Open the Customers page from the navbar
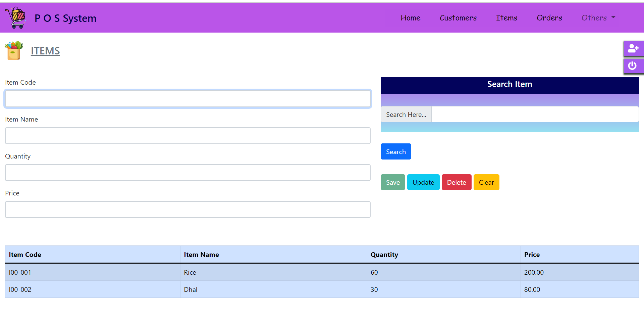 click(x=458, y=18)
